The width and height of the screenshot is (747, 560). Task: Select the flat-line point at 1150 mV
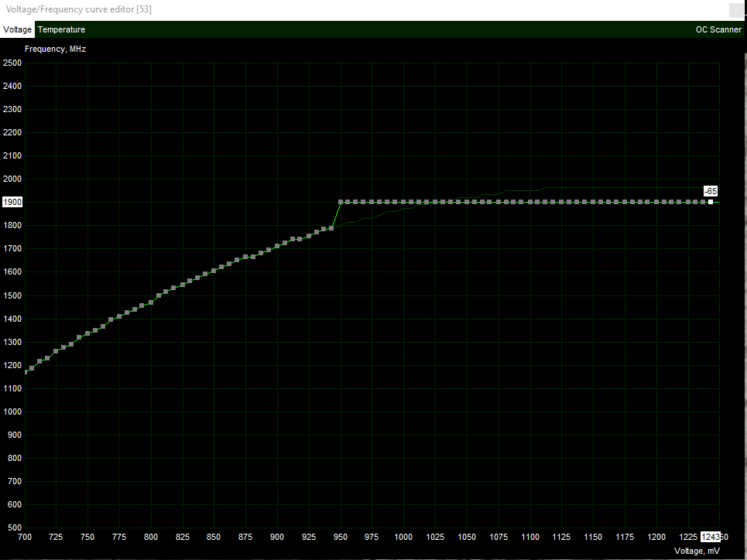[x=593, y=202]
